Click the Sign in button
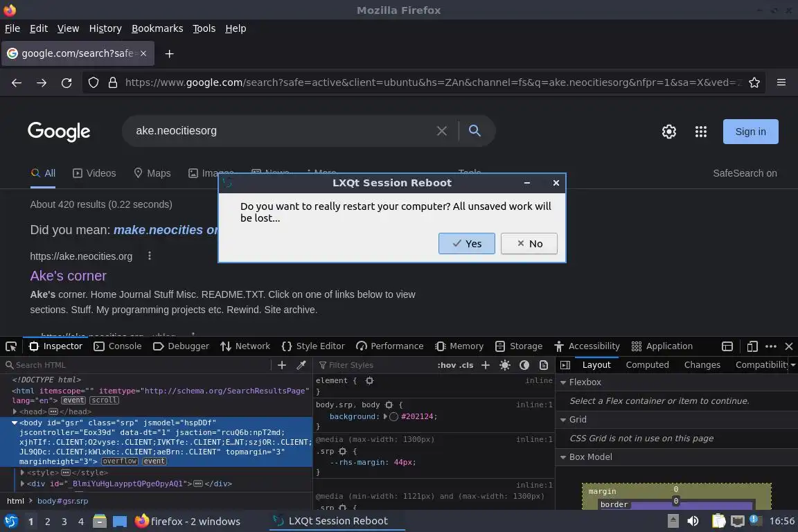The height and width of the screenshot is (532, 798). point(750,132)
